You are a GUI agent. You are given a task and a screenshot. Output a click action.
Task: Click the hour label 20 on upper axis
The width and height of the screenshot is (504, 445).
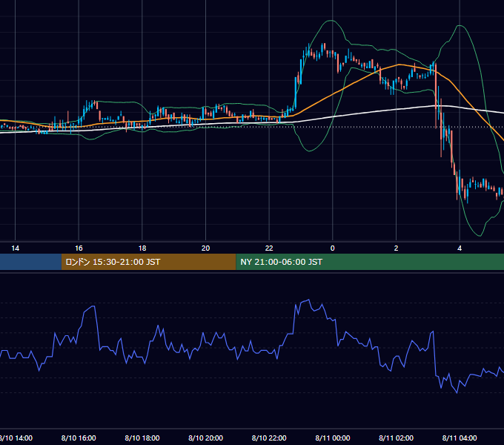click(x=206, y=248)
